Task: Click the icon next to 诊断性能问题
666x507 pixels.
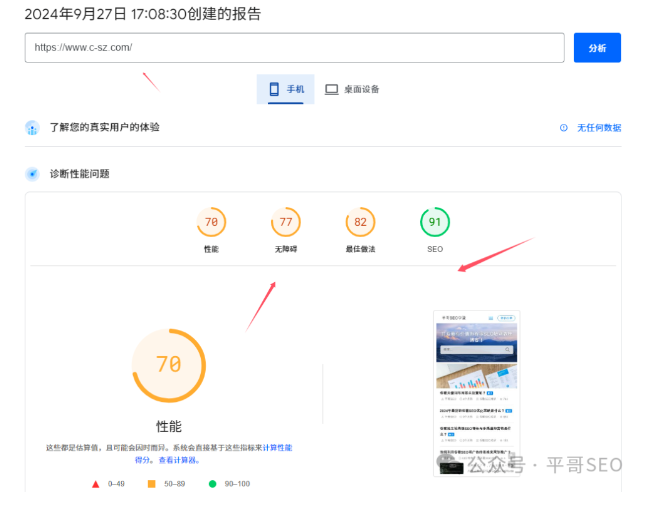Action: coord(32,174)
